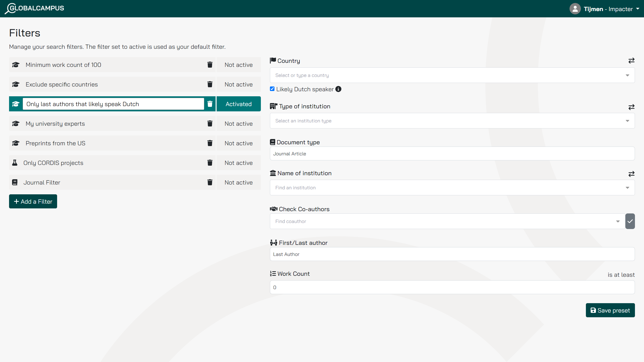Click trash icon for Journal Filter

(210, 182)
